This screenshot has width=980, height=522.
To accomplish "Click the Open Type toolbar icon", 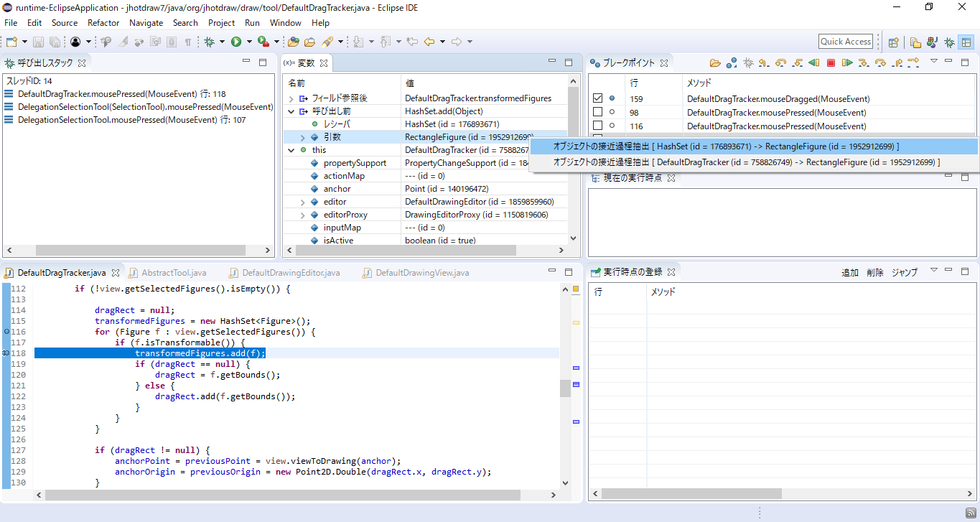I will [294, 42].
